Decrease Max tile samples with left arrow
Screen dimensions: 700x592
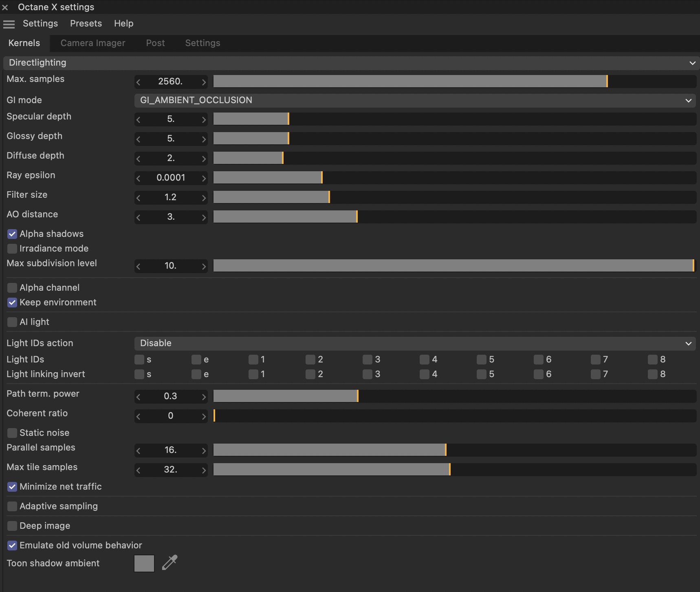coord(139,470)
